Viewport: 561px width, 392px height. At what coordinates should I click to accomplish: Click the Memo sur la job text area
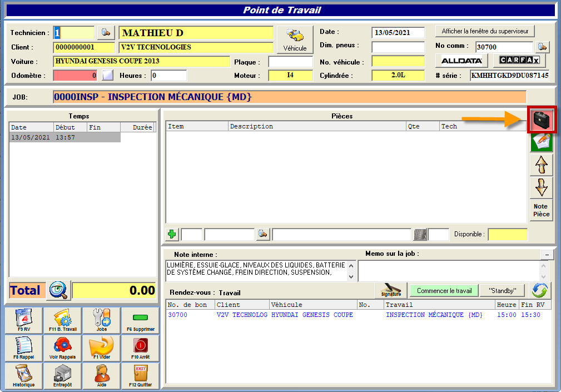point(449,271)
